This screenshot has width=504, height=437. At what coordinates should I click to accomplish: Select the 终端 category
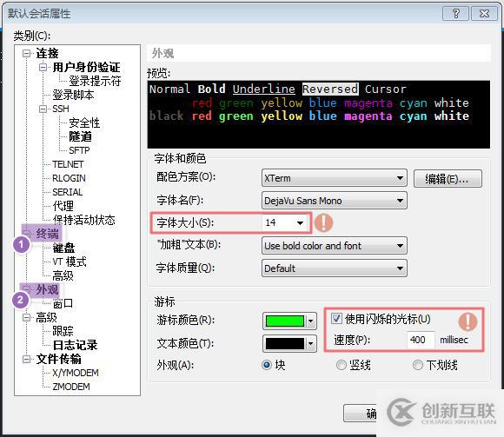[47, 234]
